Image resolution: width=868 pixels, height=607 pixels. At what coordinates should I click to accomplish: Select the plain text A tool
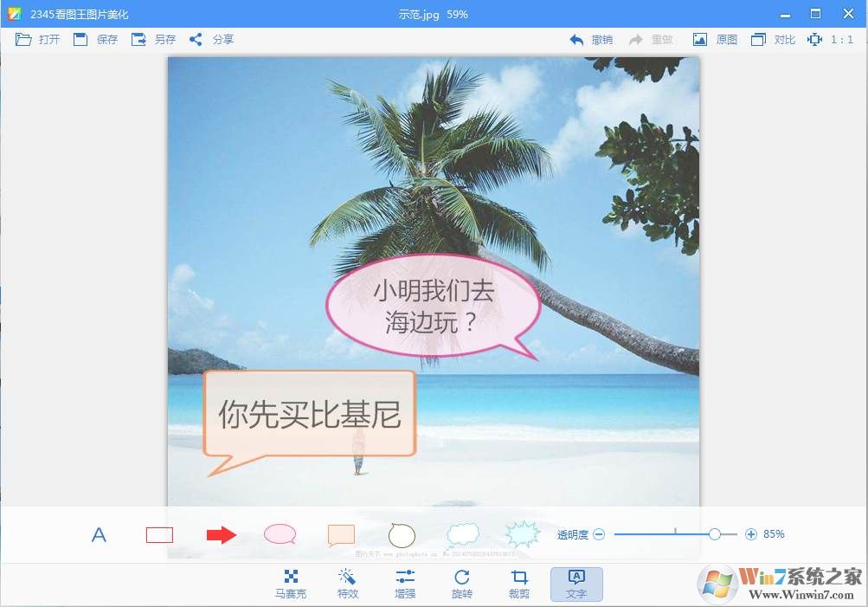99,535
